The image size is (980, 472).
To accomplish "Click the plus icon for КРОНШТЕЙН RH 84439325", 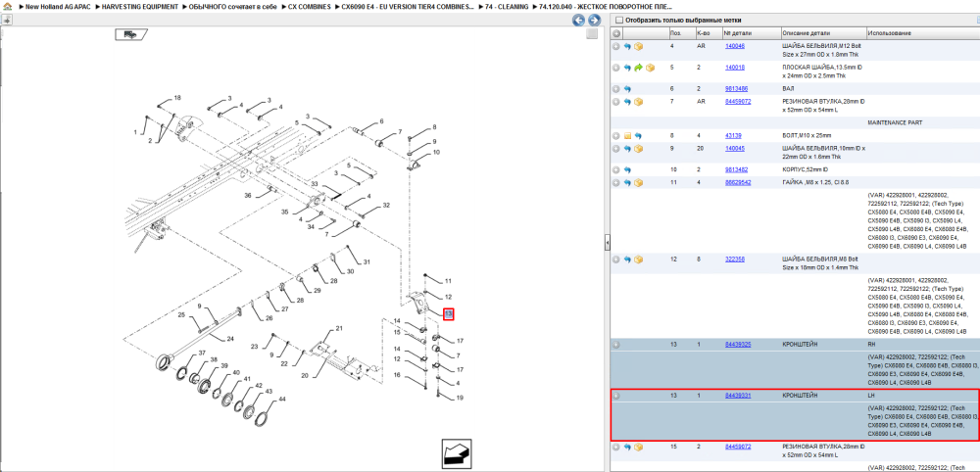I will coord(616,345).
